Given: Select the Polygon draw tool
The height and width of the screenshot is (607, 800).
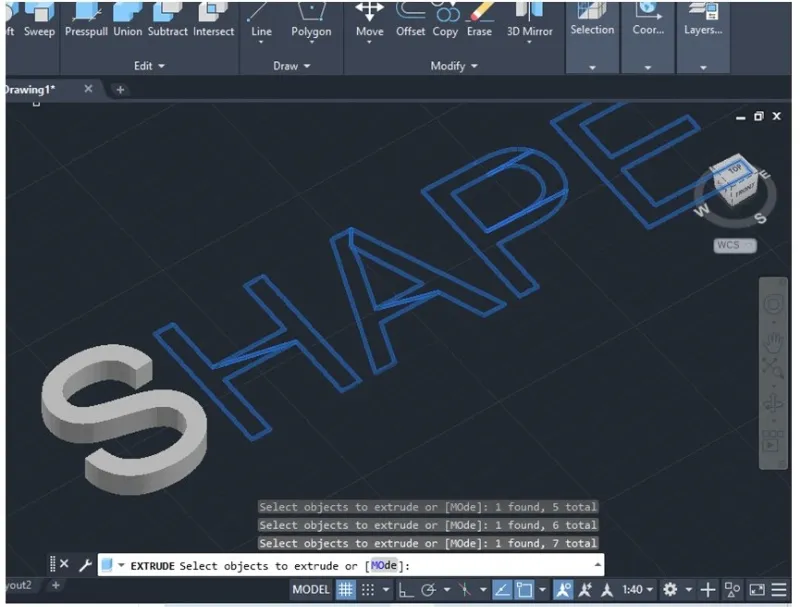Looking at the screenshot, I should 311,19.
